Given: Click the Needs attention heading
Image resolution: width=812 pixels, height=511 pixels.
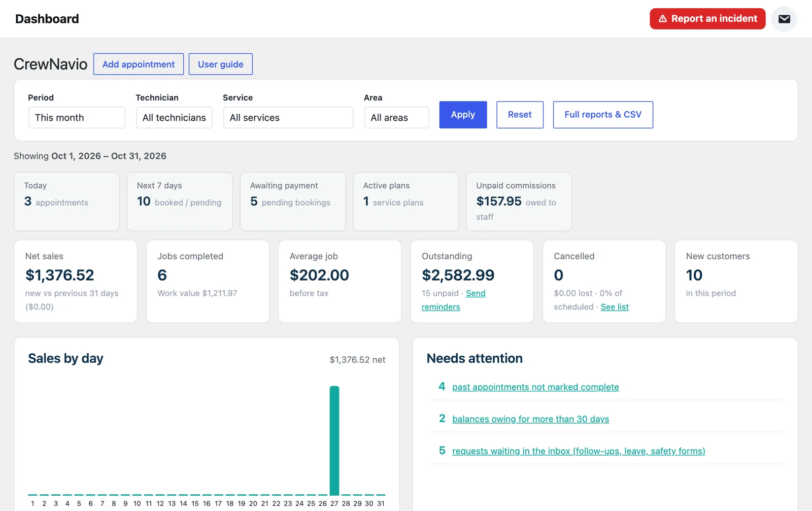Looking at the screenshot, I should pyautogui.click(x=475, y=358).
